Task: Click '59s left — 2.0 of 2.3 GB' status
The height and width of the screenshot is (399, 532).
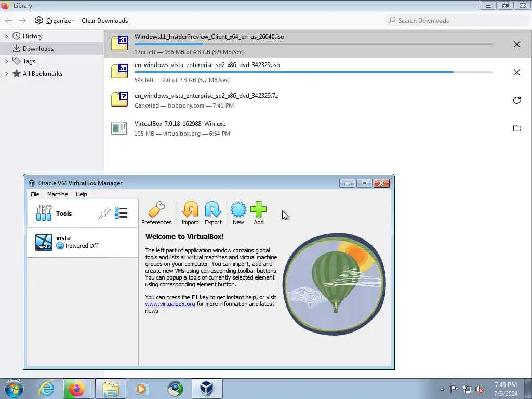Action: [182, 80]
